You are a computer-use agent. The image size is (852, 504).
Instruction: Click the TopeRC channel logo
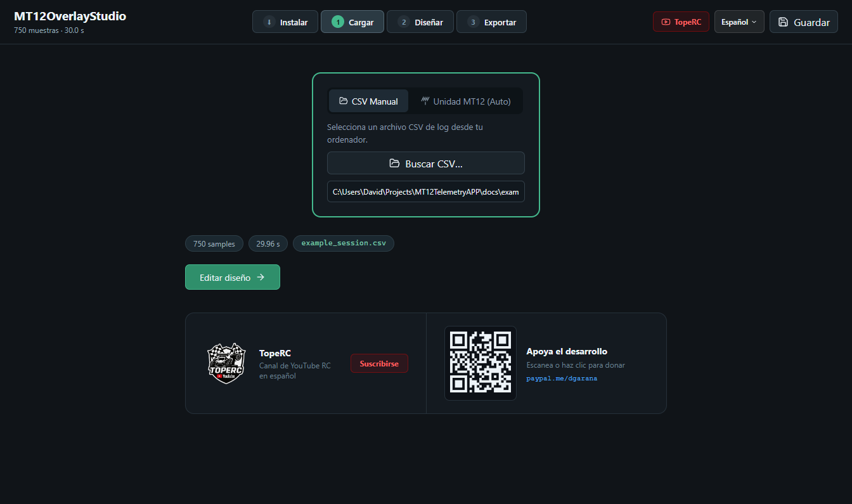[x=226, y=363]
